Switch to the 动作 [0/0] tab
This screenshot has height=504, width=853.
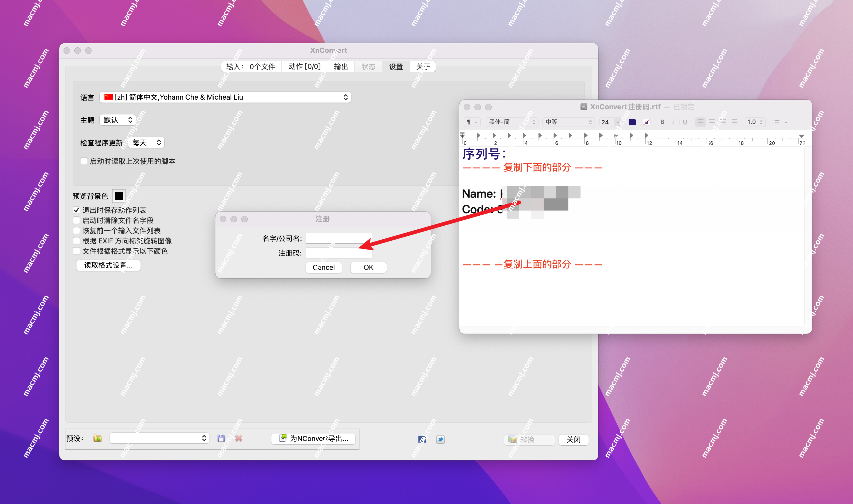click(x=304, y=66)
